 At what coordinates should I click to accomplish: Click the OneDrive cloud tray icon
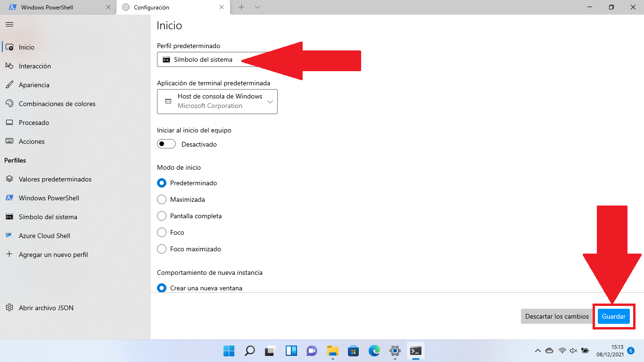point(549,351)
